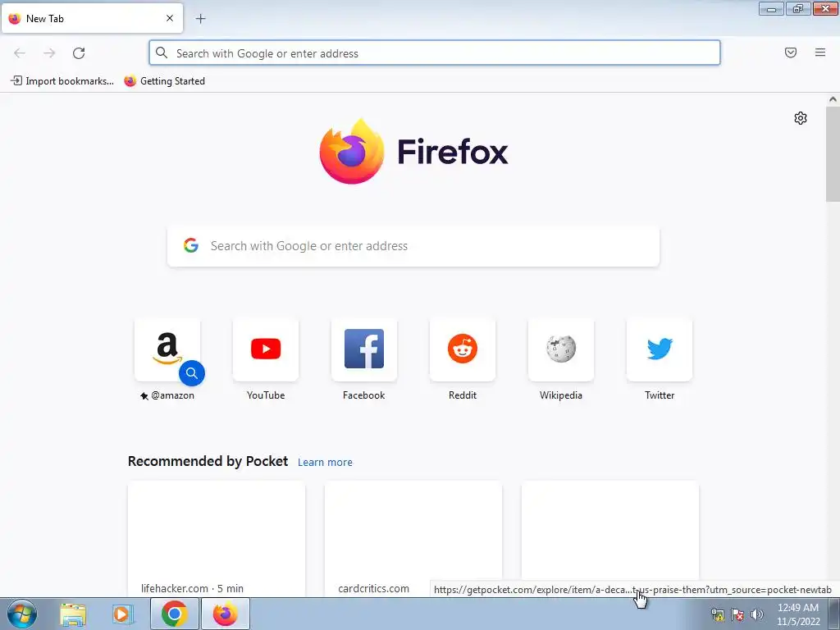Focus the Google search box on page
840x630 pixels.
coord(413,246)
